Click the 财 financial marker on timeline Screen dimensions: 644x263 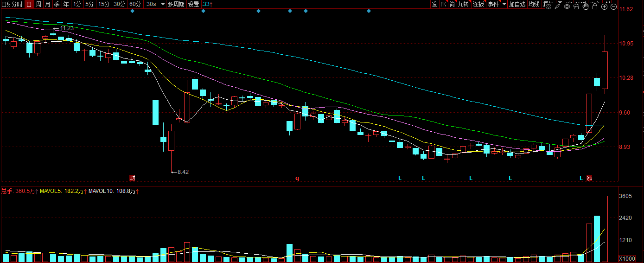tap(132, 178)
